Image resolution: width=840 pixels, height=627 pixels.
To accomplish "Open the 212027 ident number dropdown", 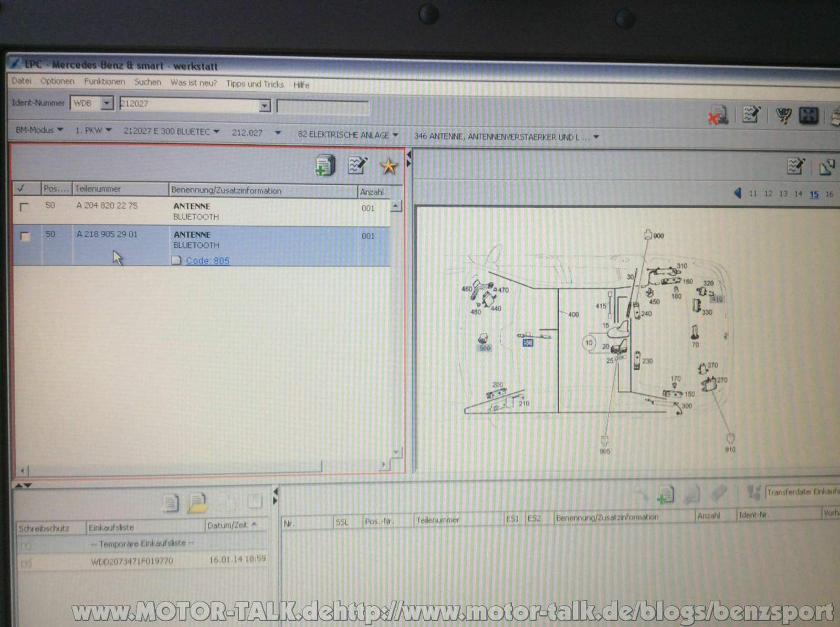I will (265, 105).
